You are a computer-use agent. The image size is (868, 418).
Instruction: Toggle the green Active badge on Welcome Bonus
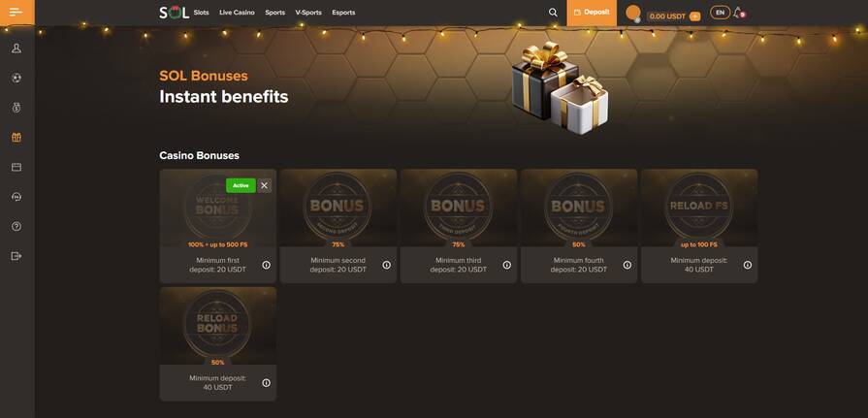tap(241, 185)
